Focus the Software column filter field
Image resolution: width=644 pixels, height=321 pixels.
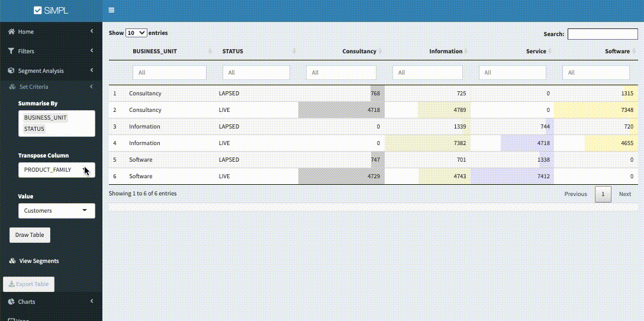click(x=595, y=72)
